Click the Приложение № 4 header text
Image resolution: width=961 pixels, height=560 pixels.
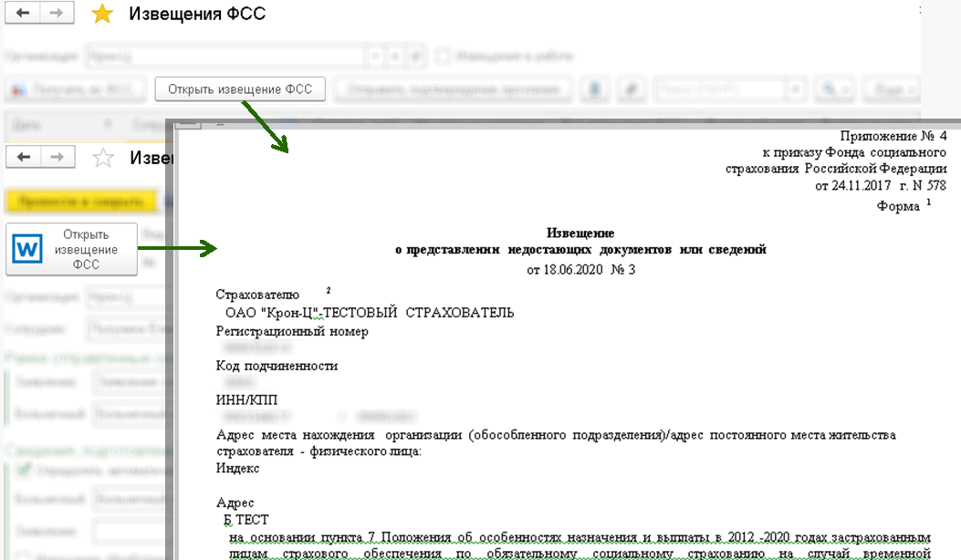(893, 136)
